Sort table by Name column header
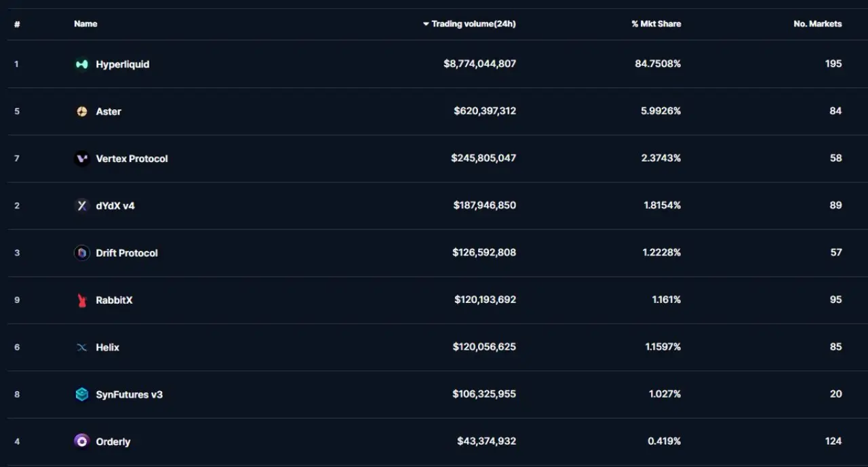This screenshot has height=467, width=868. (85, 24)
